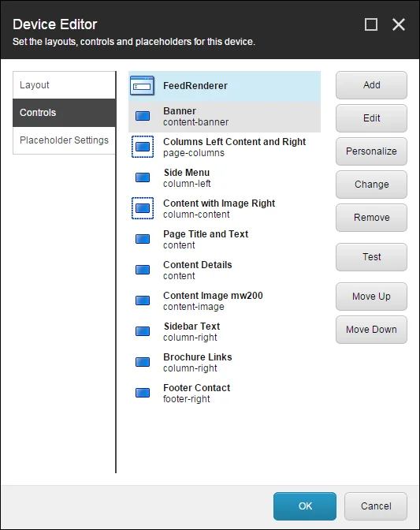
Task: Confirm with the OK button
Action: click(305, 506)
